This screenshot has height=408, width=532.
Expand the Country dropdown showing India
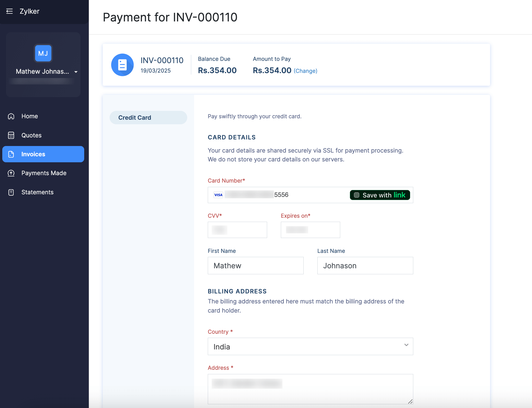coord(406,346)
